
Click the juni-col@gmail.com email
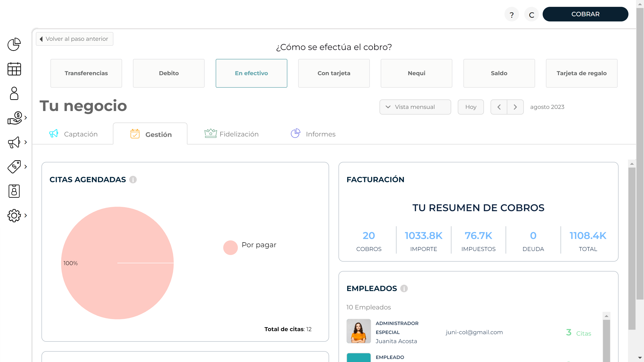(474, 332)
